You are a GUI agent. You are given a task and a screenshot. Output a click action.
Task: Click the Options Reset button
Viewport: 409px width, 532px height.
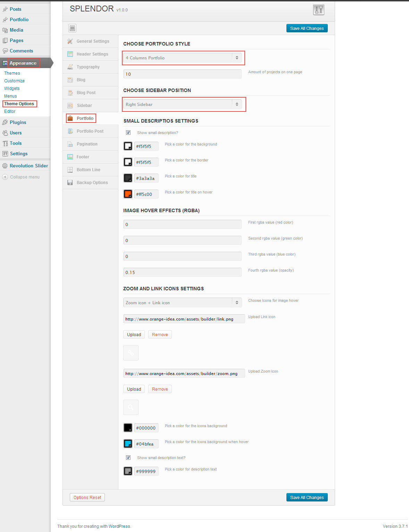[87, 498]
